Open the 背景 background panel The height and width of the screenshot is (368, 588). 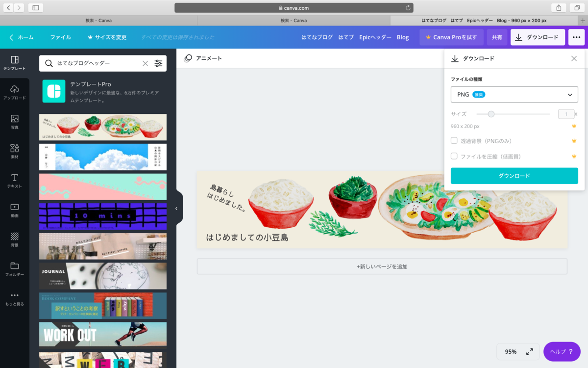[x=15, y=240]
